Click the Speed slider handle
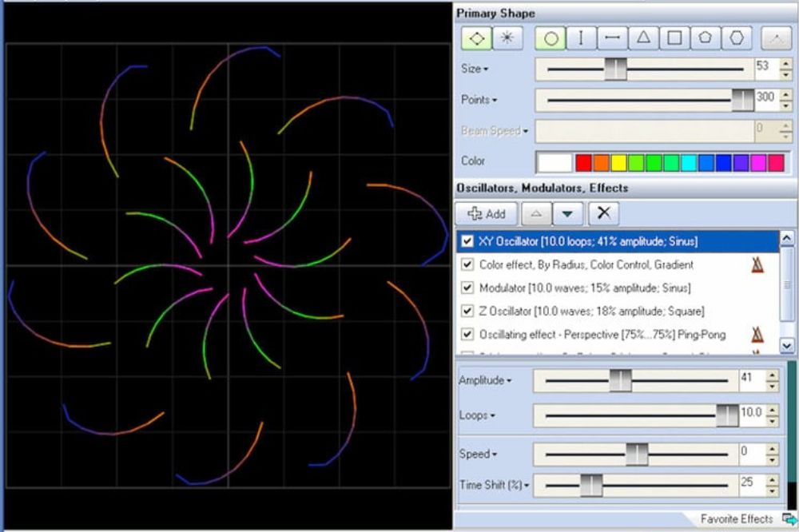The image size is (799, 532). point(637,454)
